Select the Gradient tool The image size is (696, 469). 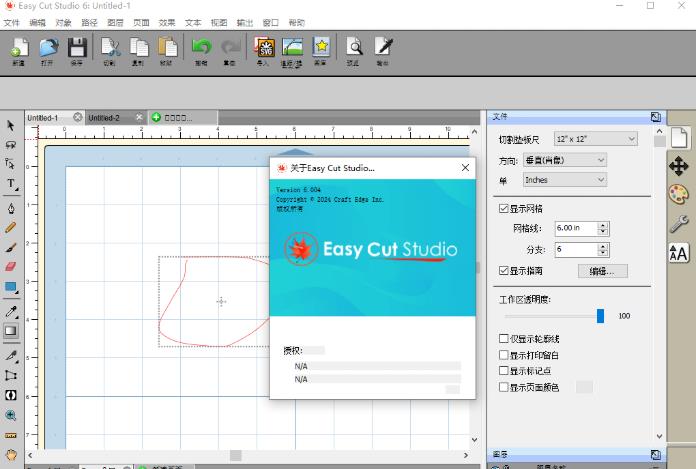11,331
